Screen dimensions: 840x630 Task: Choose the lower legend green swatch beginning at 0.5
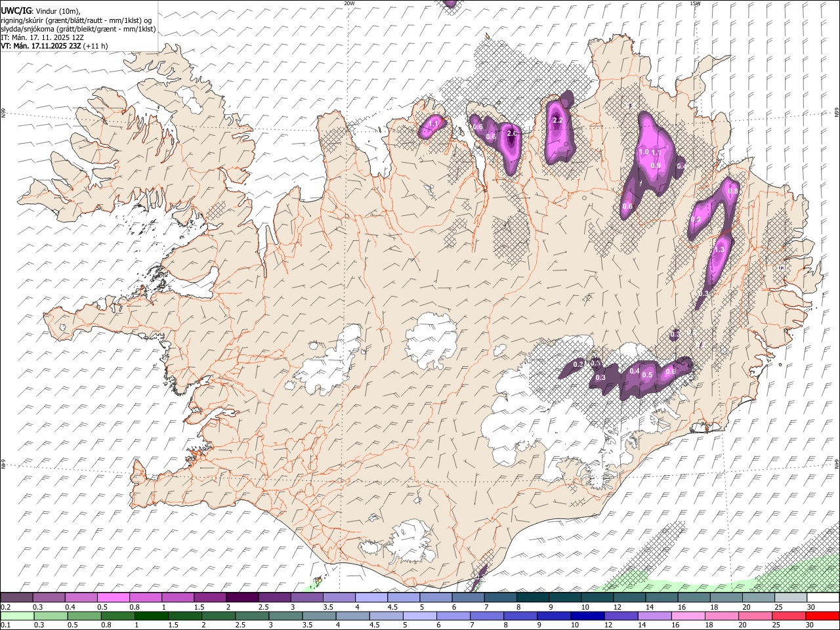click(x=85, y=616)
